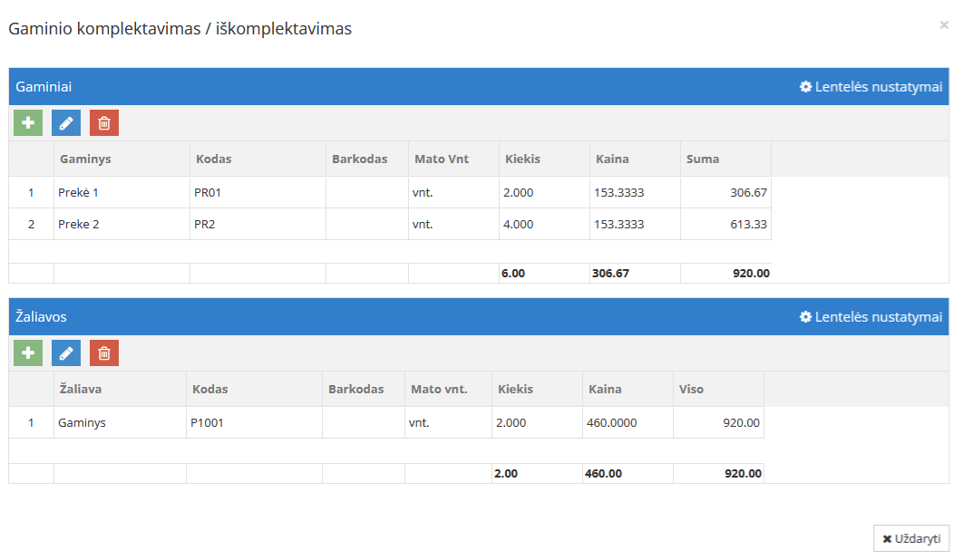Viewport: 963px width, 560px height.
Task: Add a new raw material in Žaliavos
Action: (28, 353)
